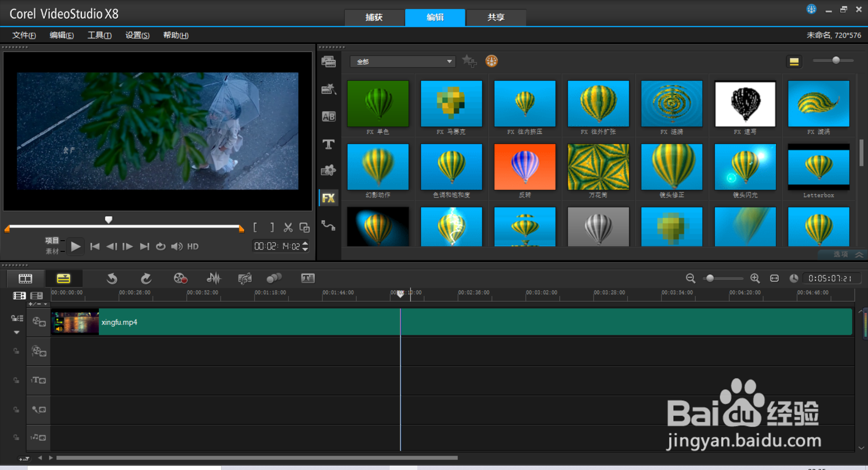Select Clip (素材) play mode
The width and height of the screenshot is (868, 470).
coord(52,251)
